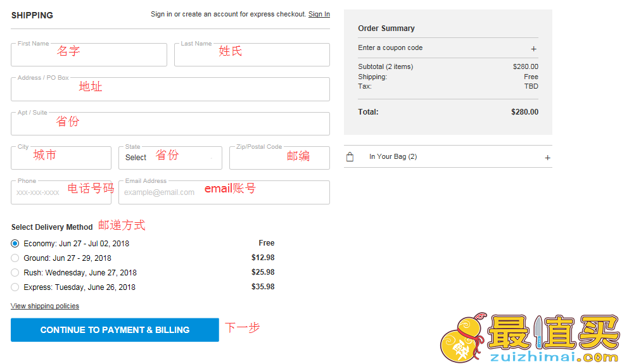
Task: Select Economy delivery radio button
Action: [x=15, y=244]
